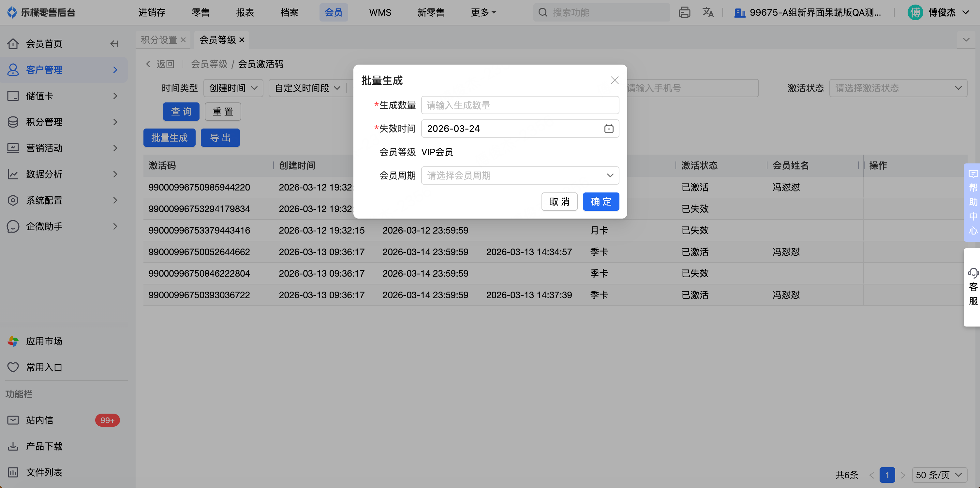Open the 站内信 inbox
Image resolution: width=980 pixels, height=488 pixels.
39,420
